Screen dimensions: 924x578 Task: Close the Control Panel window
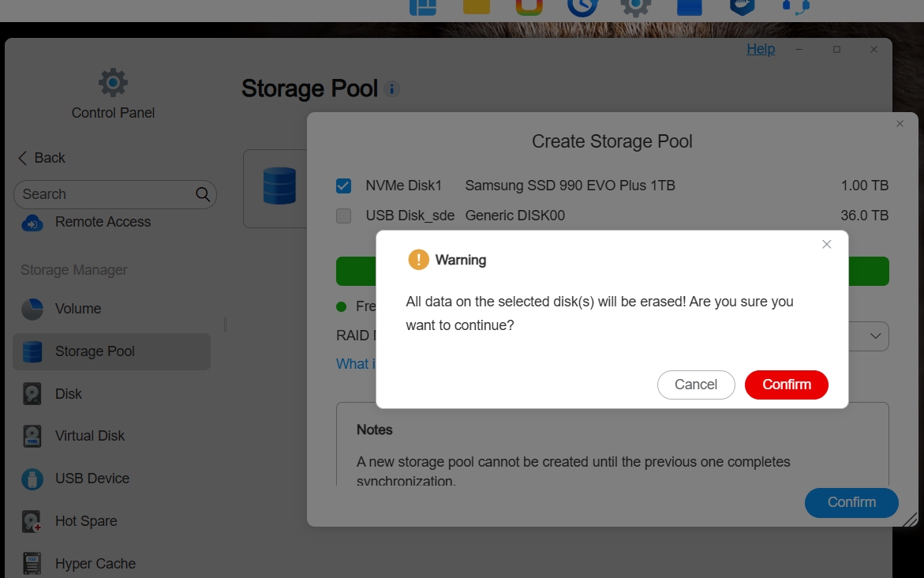click(874, 50)
